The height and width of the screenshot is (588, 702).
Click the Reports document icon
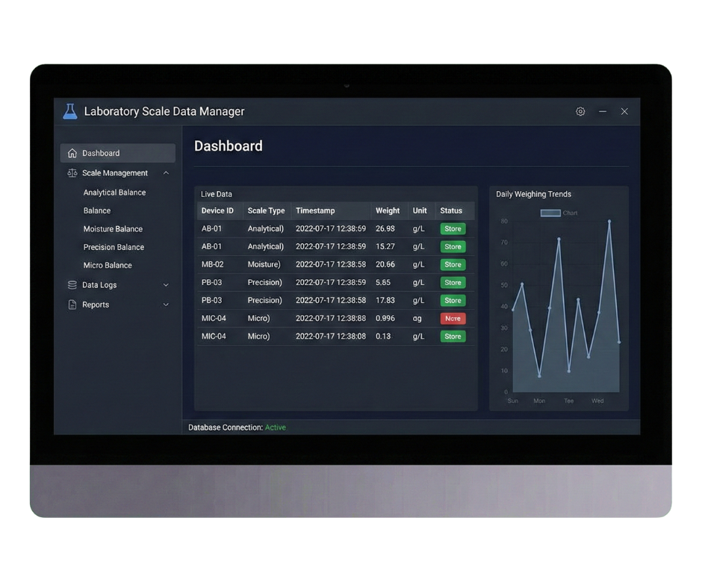(x=72, y=304)
